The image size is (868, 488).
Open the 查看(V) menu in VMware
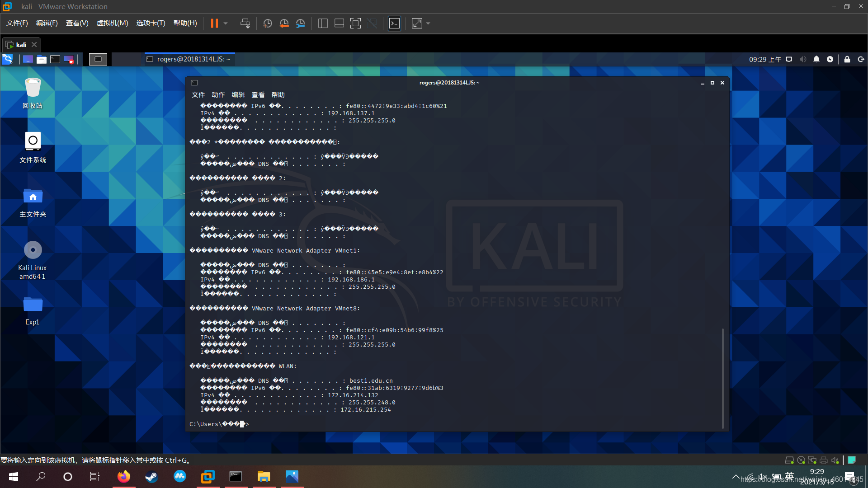point(77,23)
